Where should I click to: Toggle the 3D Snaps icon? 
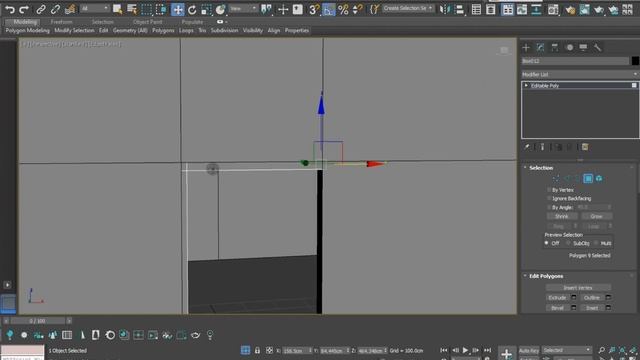tap(314, 9)
